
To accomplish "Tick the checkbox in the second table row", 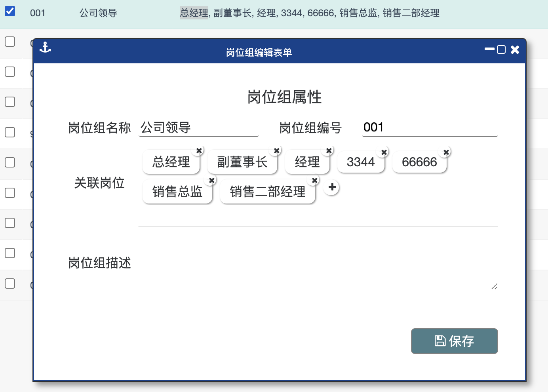I will [10, 42].
